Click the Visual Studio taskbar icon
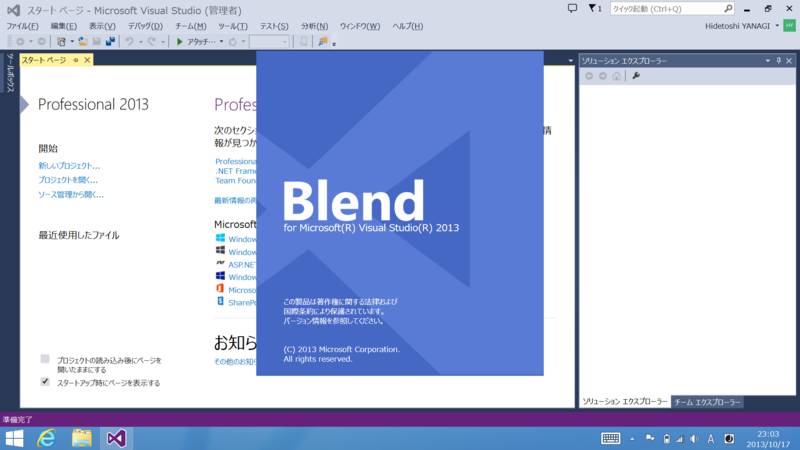800x450 pixels. click(x=116, y=438)
